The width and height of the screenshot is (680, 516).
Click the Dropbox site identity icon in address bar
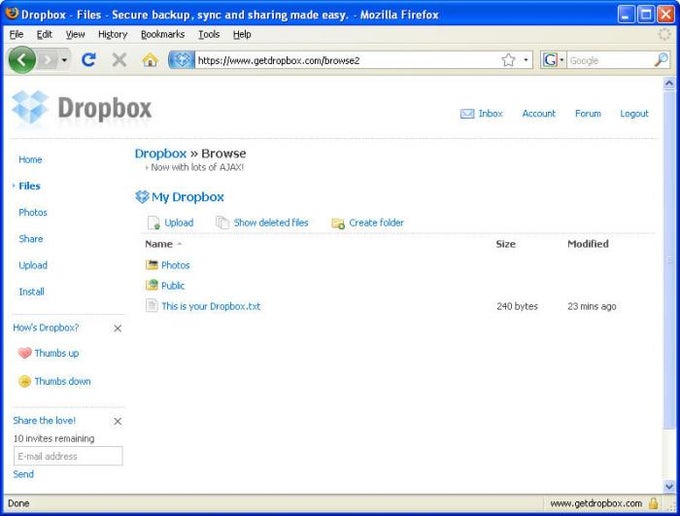point(181,60)
